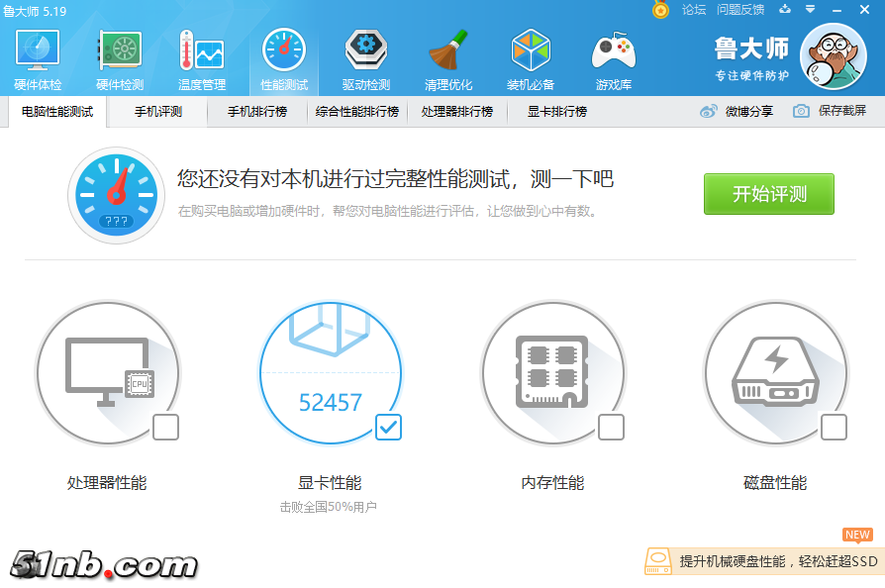Image resolution: width=885 pixels, height=588 pixels.
Task: Enable the 处理器性能 processor test checkbox
Action: (x=164, y=428)
